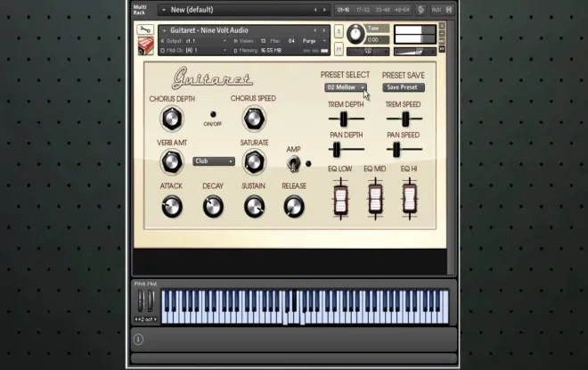
Task: Open the reverb type dropdown 'Club'
Action: tap(214, 161)
